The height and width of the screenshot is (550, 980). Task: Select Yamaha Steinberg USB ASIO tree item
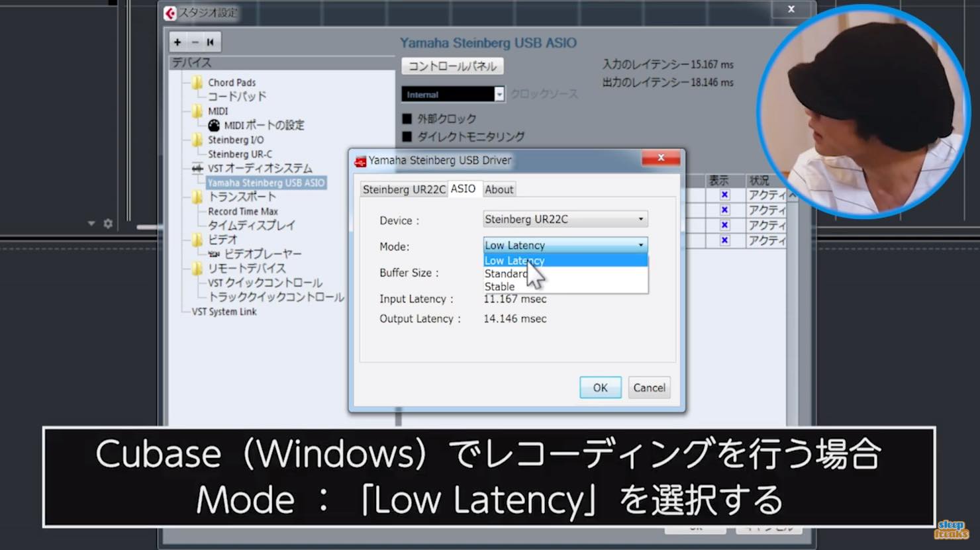pos(266,183)
